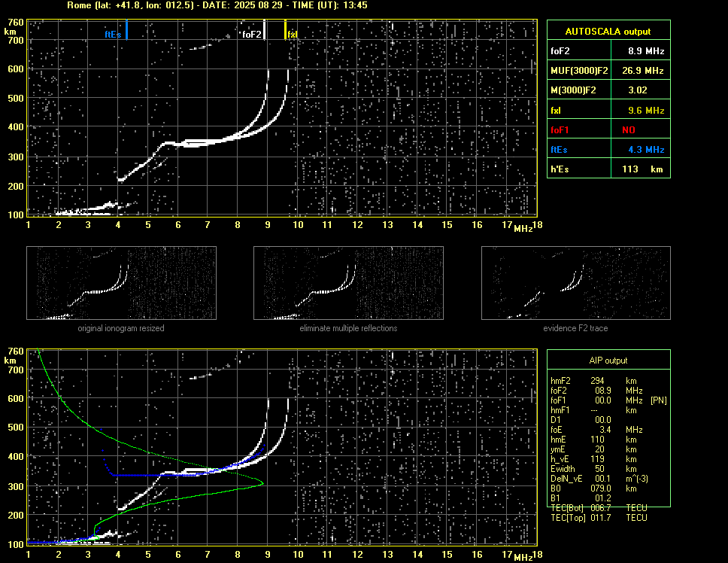The width and height of the screenshot is (728, 563).
Task: Click the h_vE 119 km row
Action: click(x=594, y=459)
